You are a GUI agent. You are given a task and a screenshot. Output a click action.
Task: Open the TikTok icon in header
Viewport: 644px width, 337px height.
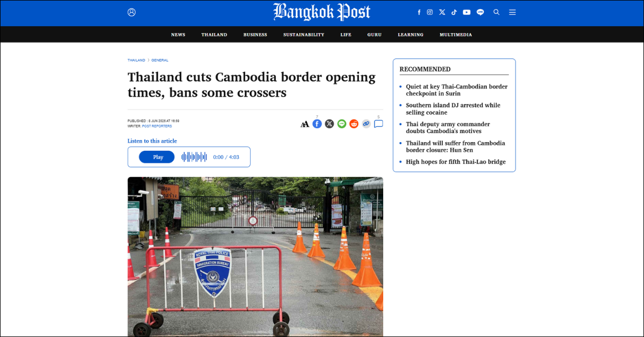(x=454, y=12)
